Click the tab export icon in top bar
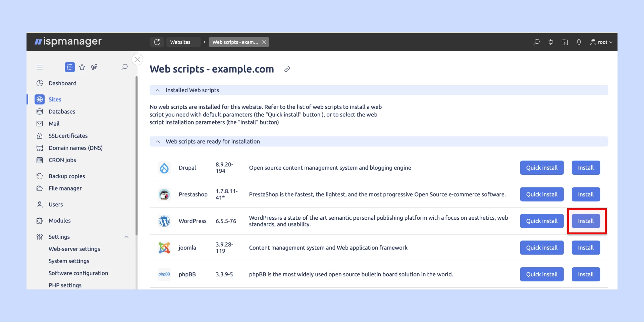The height and width of the screenshot is (322, 644). pyautogui.click(x=565, y=42)
